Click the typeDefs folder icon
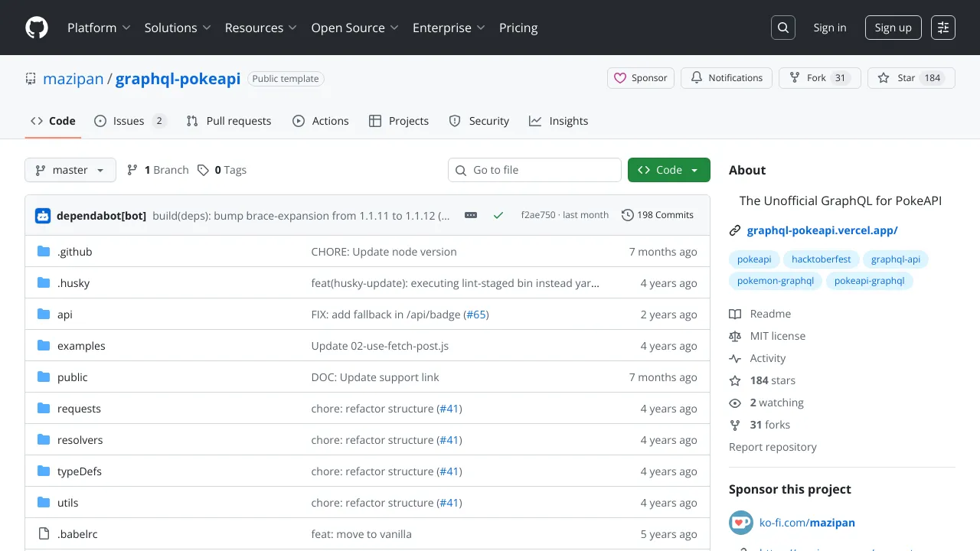Image resolution: width=980 pixels, height=551 pixels. click(44, 471)
